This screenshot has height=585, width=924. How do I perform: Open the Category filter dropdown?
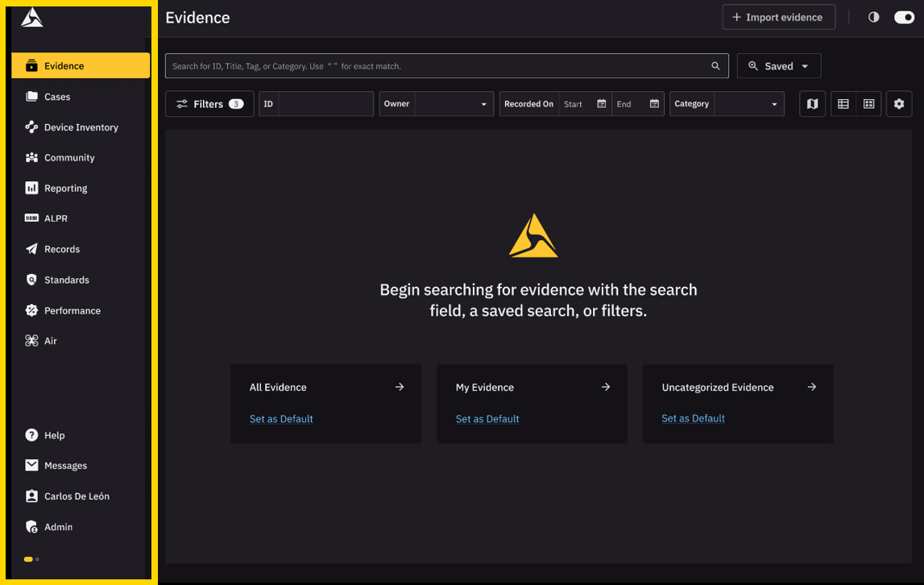(748, 104)
